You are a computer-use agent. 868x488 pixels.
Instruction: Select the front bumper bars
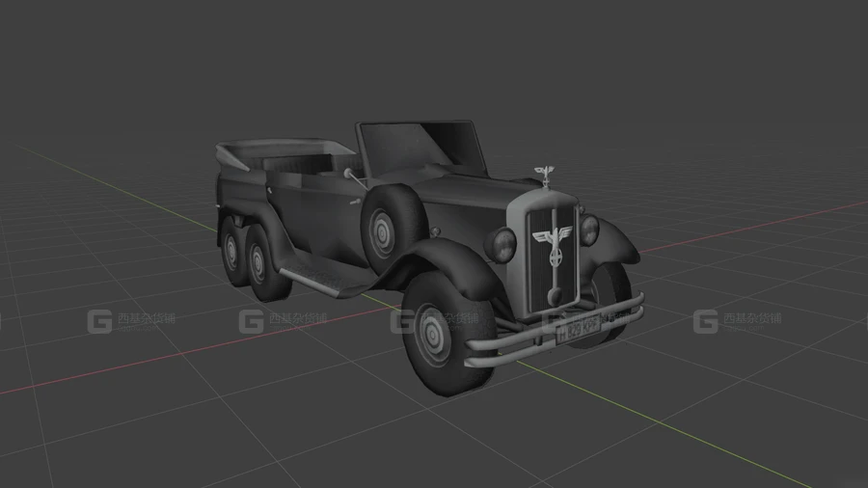[555, 330]
